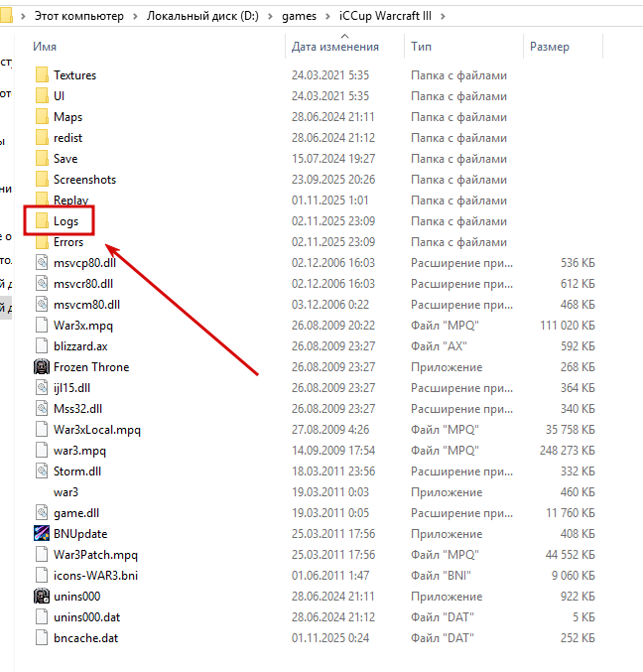Click date 23.09.2025 20:26 of Screenshots
The width and height of the screenshot is (643, 672).
[333, 180]
